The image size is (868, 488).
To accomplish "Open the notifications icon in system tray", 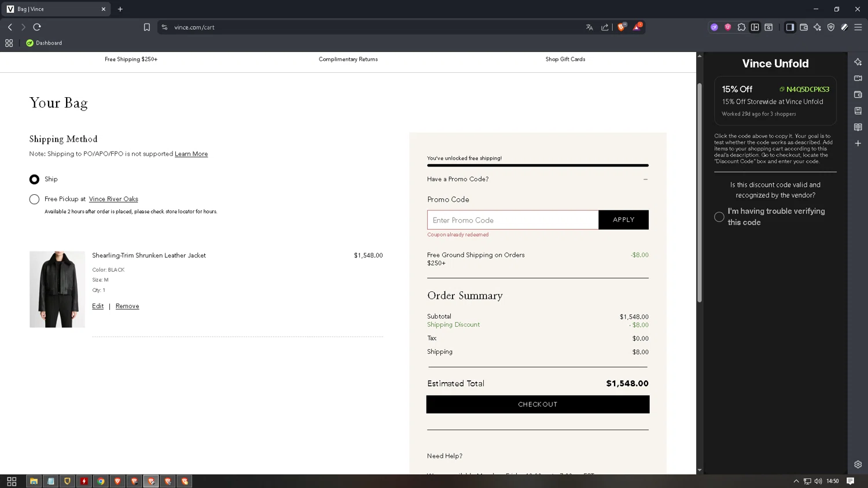I will click(x=851, y=481).
